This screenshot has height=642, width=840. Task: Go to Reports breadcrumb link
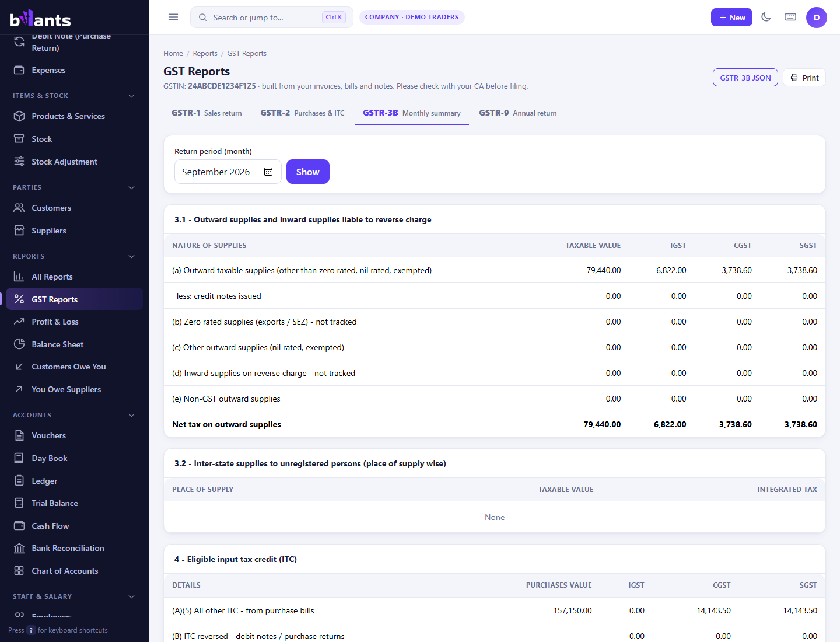pos(205,54)
